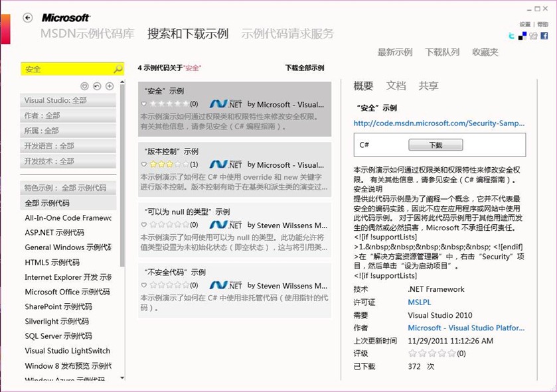Click the sidebar scrollbar down arrow
This screenshot has height=392, width=557.
[122, 378]
